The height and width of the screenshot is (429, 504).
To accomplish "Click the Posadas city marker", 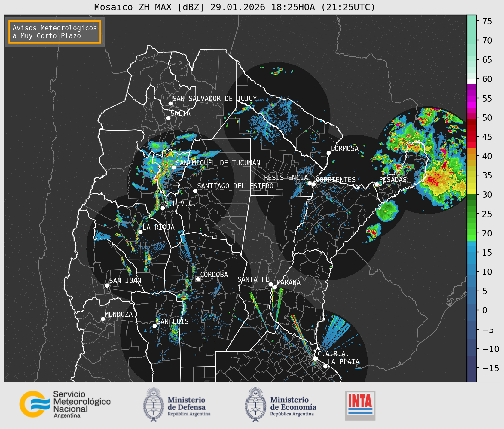I will [377, 184].
